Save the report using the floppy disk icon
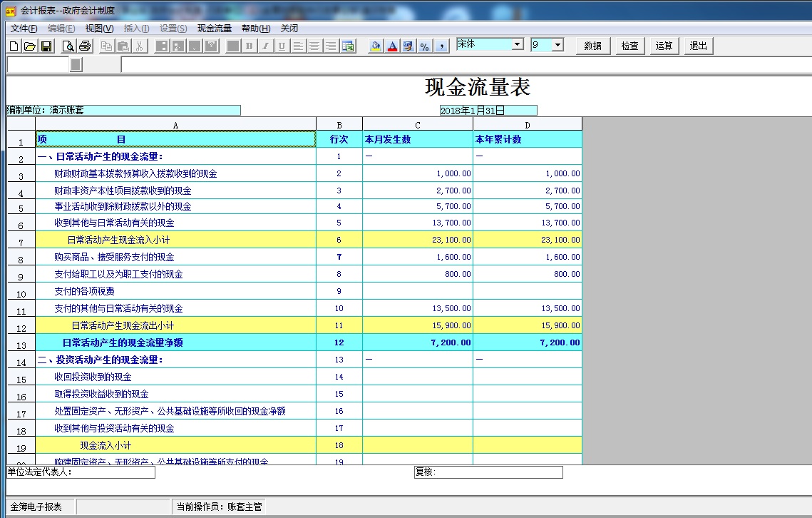 (46, 46)
